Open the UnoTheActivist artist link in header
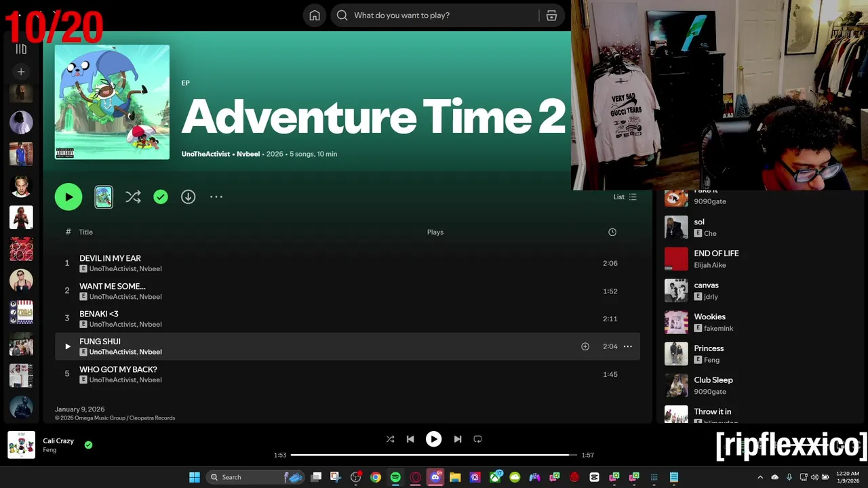 (205, 154)
